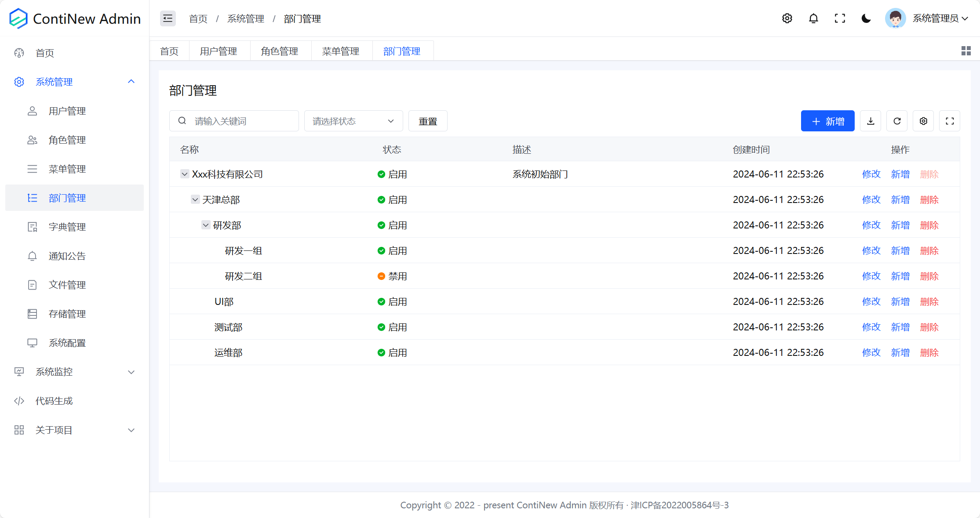Expand the 系统监控 sidebar section
980x518 pixels.
click(54, 372)
